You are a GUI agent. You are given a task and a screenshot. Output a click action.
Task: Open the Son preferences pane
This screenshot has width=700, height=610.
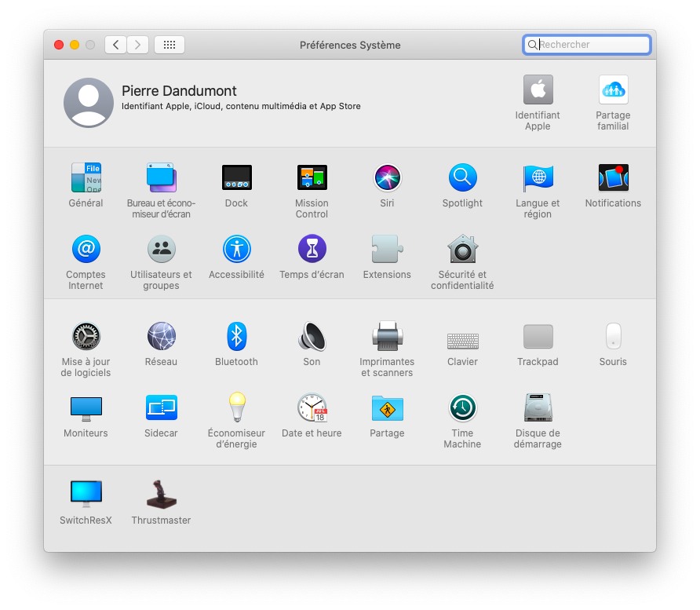(312, 336)
